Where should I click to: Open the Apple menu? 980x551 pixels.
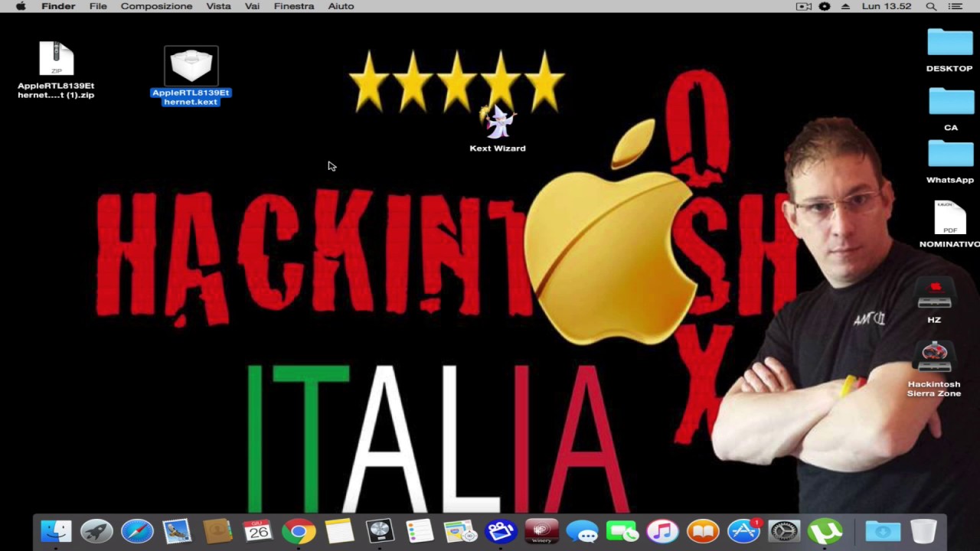click(x=21, y=6)
